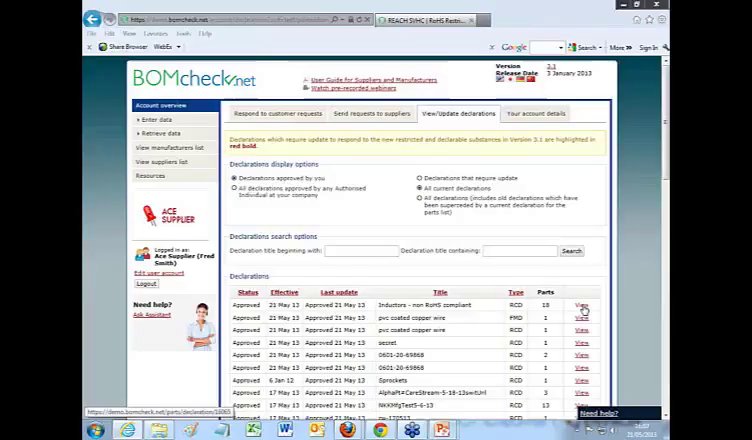Sort declarations by Effective column
752x440 pixels.
(x=284, y=292)
